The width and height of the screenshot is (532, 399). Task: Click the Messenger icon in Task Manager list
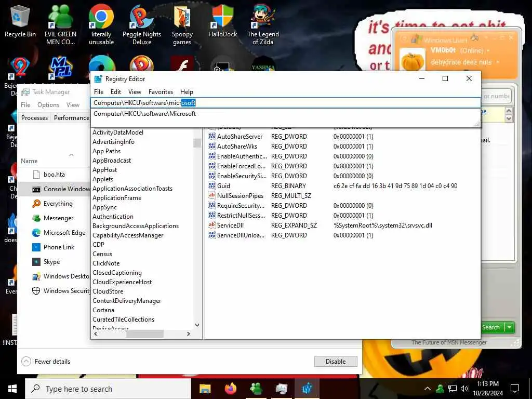tap(36, 218)
